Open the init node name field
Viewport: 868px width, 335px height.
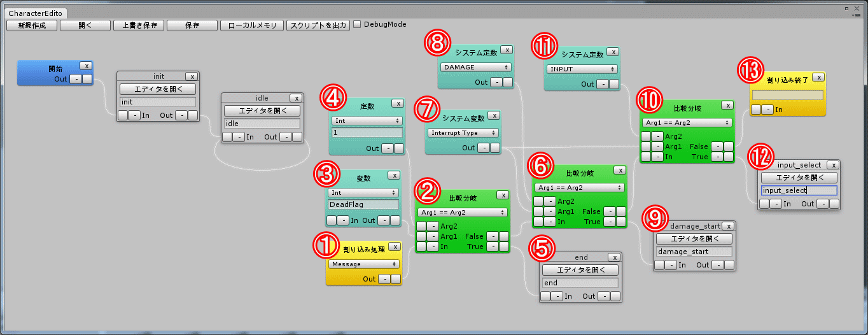point(158,102)
